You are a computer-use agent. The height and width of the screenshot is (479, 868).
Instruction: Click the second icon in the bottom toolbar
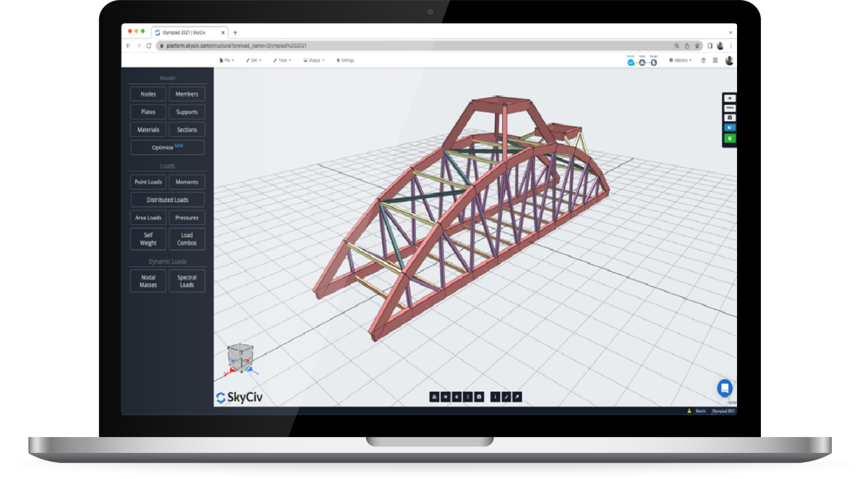tap(446, 397)
